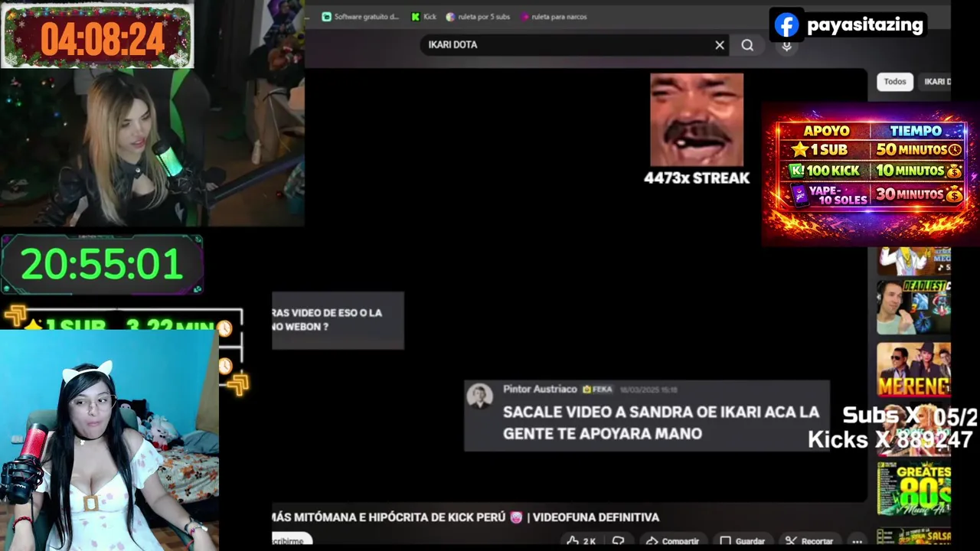The height and width of the screenshot is (551, 980).
Task: Open the 'ruleta para narcos' bookmark
Action: [x=554, y=17]
